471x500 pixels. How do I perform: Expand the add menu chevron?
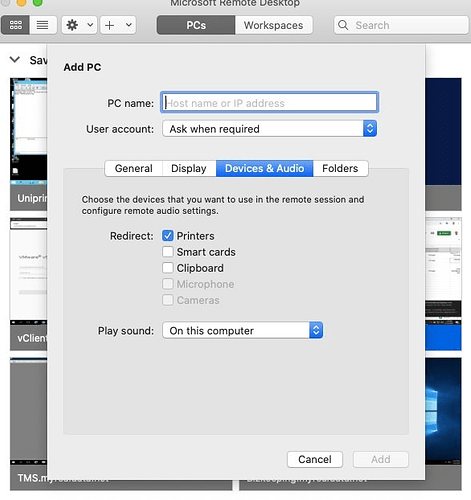pyautogui.click(x=129, y=25)
